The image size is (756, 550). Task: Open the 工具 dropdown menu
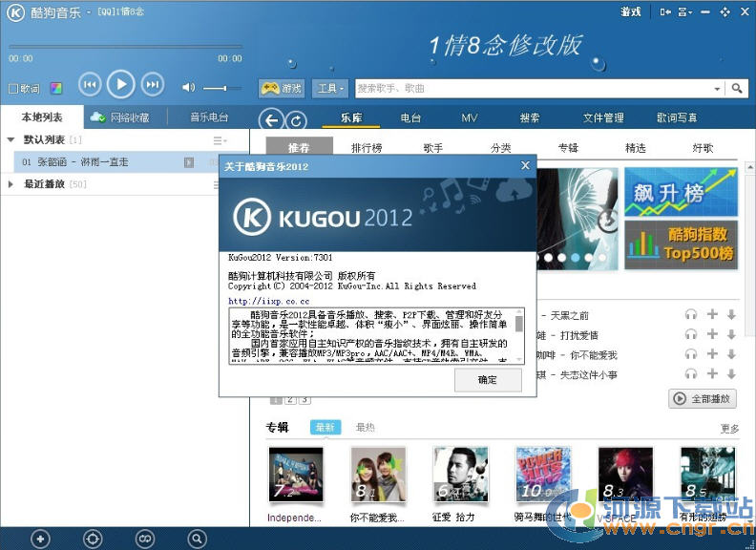coord(329,89)
